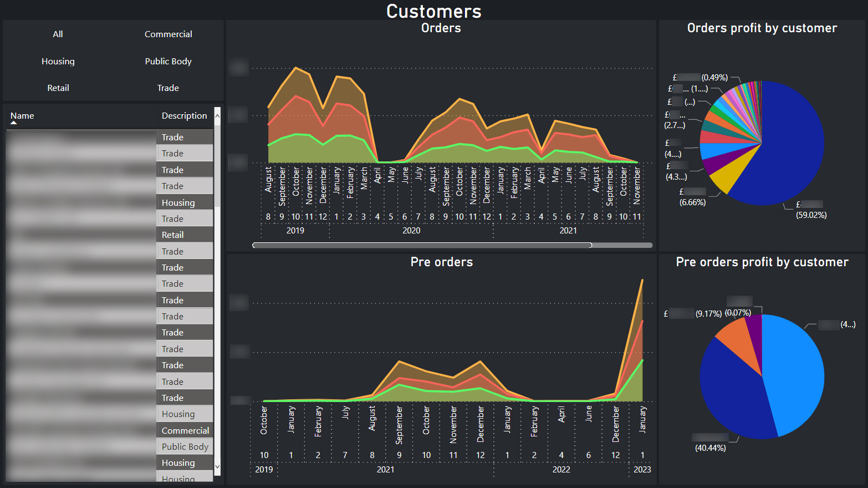Click the (40.44%) label beside Pre orders pie
The width and height of the screenshot is (868, 488).
[711, 448]
